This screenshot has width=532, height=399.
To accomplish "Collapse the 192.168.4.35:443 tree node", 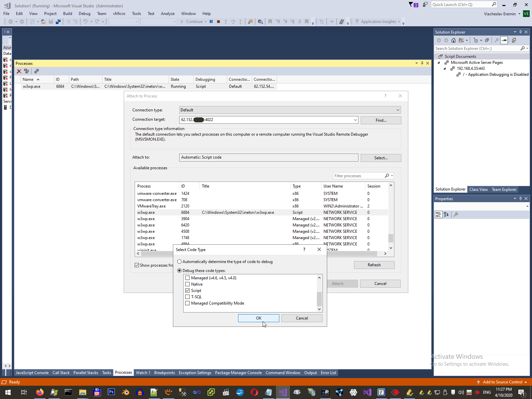I will click(445, 68).
